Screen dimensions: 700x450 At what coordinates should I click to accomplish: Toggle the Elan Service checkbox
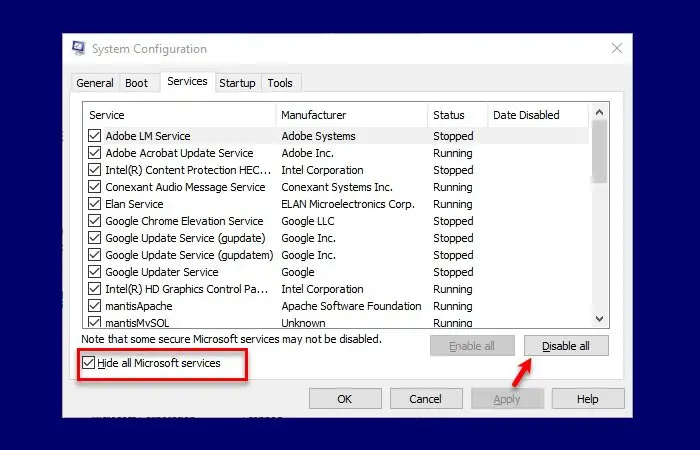coord(95,204)
